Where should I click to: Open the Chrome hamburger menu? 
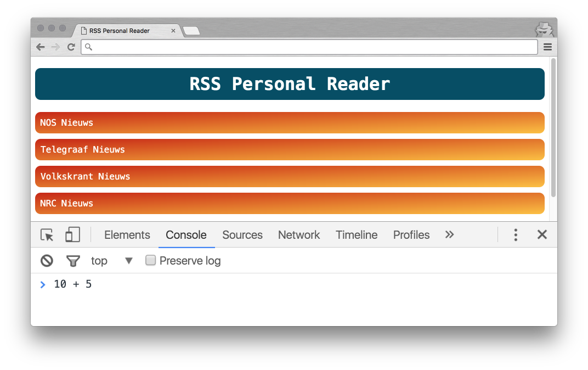point(547,47)
